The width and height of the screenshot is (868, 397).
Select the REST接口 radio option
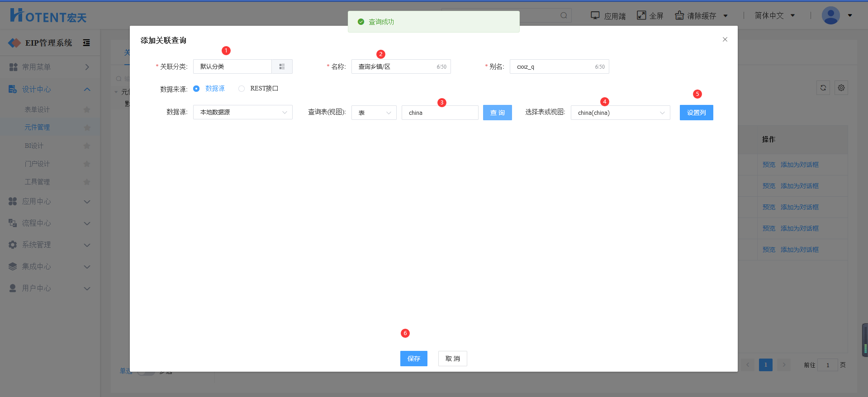pyautogui.click(x=242, y=89)
